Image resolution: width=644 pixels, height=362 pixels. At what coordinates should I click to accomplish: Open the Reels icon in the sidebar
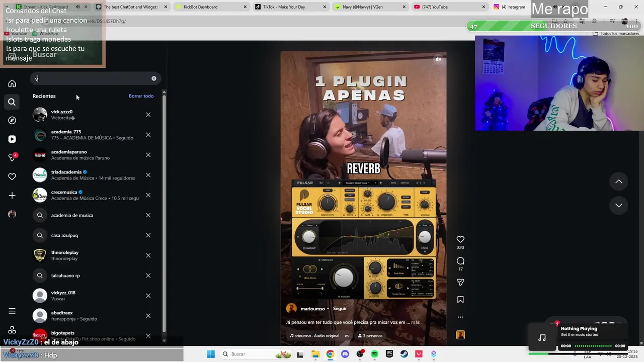pos(12,139)
